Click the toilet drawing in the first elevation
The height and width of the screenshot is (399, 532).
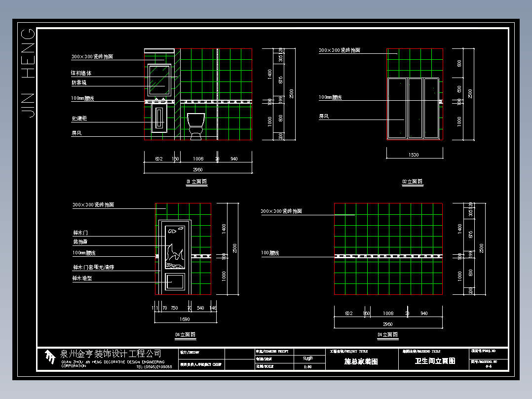196,126
